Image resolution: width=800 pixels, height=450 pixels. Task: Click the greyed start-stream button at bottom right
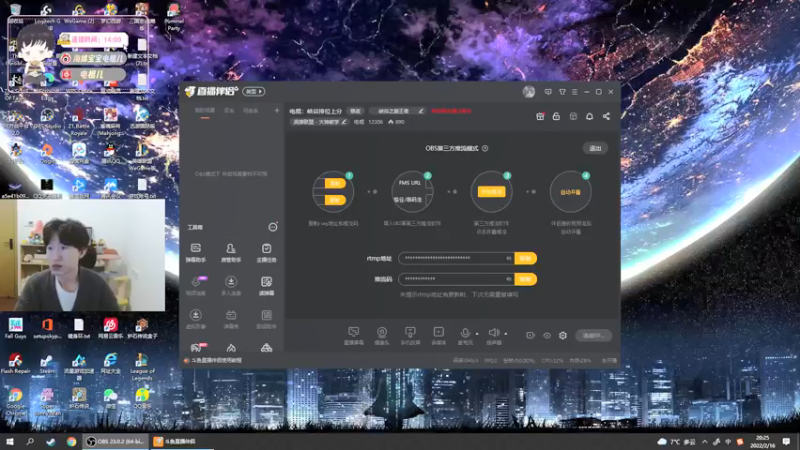[x=593, y=335]
